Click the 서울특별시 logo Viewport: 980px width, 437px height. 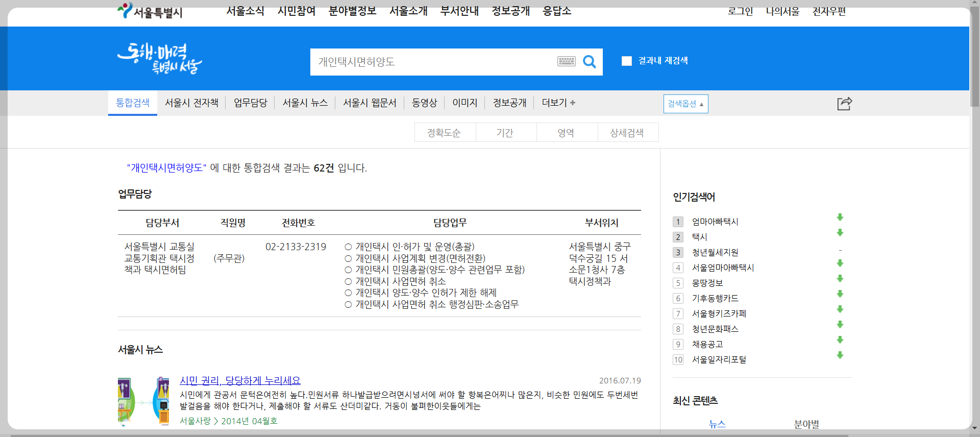click(150, 11)
